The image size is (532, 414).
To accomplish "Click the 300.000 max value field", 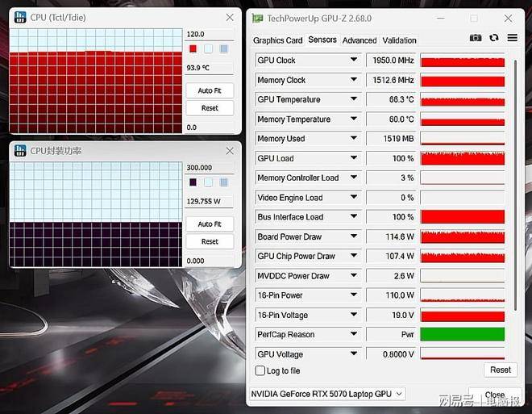I will (210, 168).
